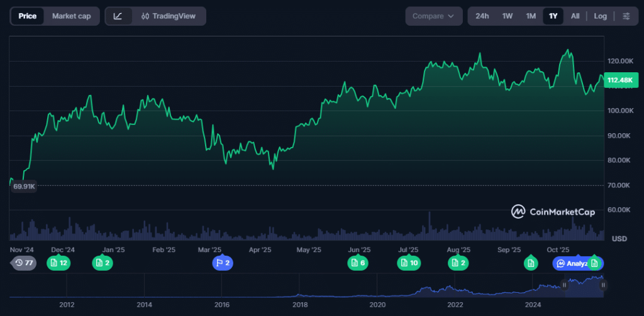Open the Jun '25 news marker labeled 6
This screenshot has width=644, height=316.
pos(358,263)
